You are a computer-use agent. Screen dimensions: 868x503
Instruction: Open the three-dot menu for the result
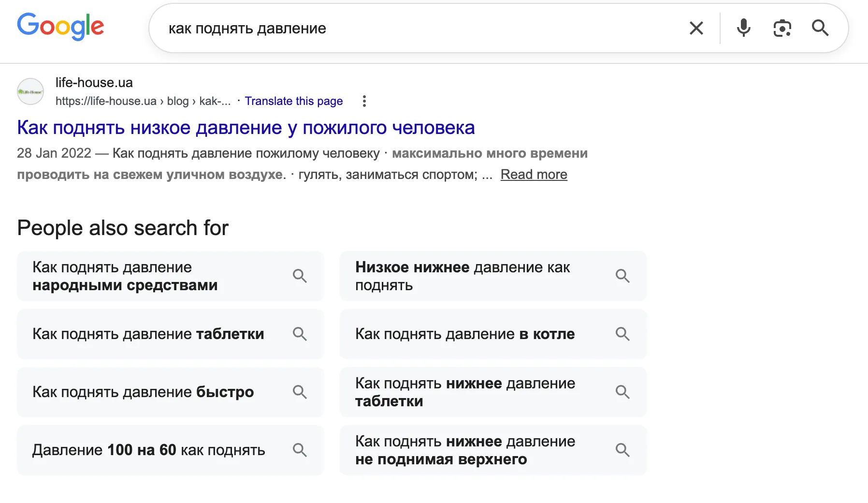pyautogui.click(x=364, y=101)
